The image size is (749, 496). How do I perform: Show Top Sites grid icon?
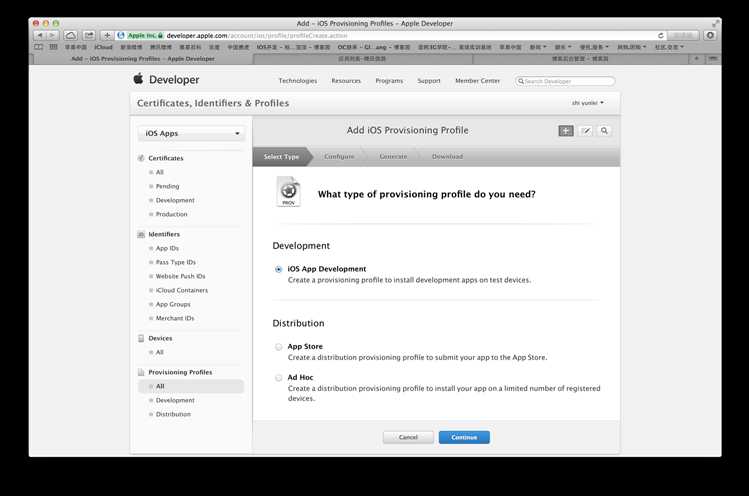pyautogui.click(x=54, y=47)
